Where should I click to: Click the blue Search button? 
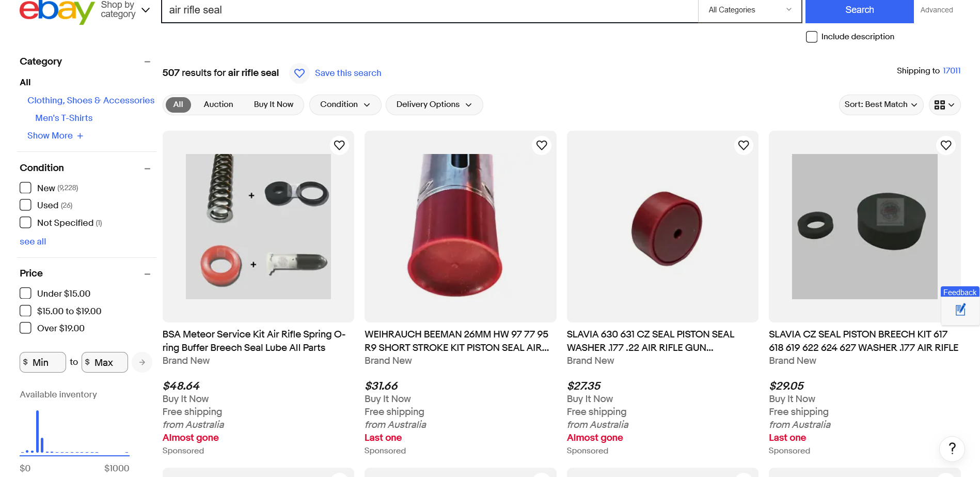[x=860, y=10]
